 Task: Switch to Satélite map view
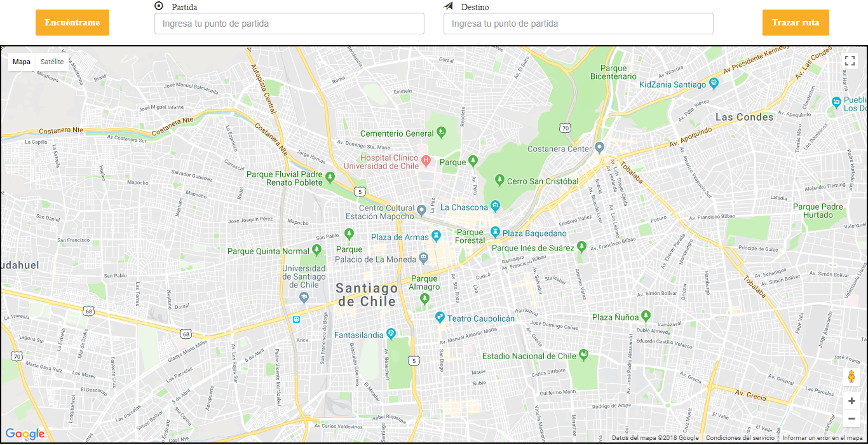pyautogui.click(x=52, y=62)
